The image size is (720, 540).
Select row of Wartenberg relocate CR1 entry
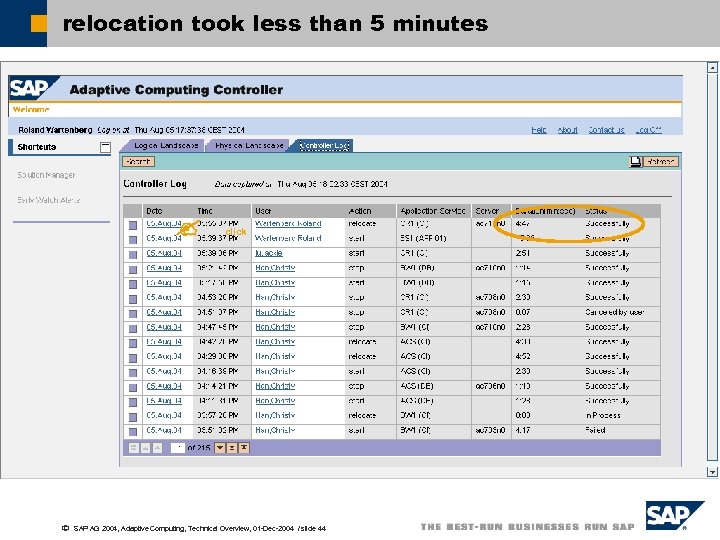(x=133, y=225)
